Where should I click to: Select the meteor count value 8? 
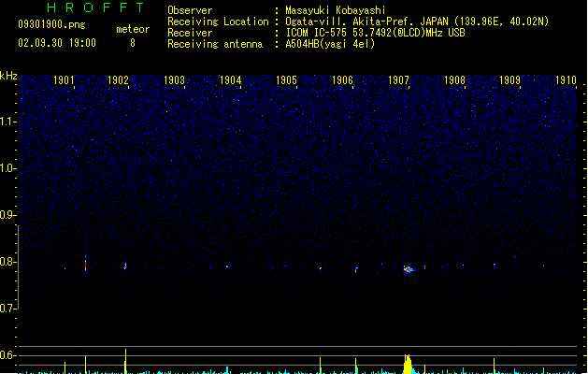click(x=133, y=43)
